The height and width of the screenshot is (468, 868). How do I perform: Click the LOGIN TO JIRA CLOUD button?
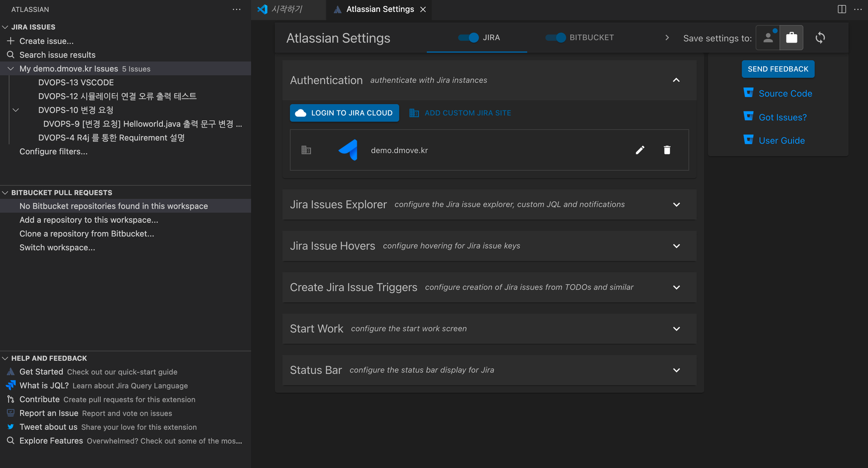coord(344,113)
